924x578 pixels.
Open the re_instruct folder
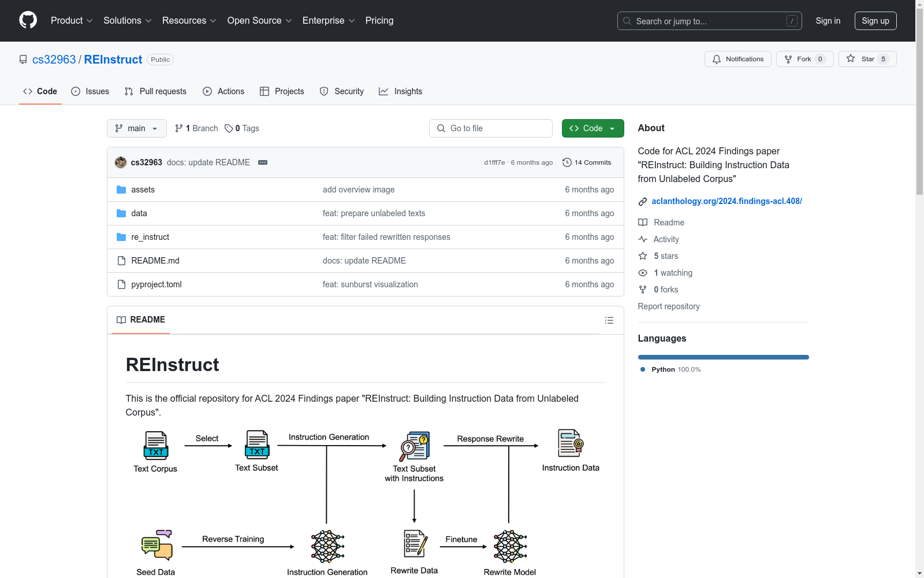click(x=150, y=237)
